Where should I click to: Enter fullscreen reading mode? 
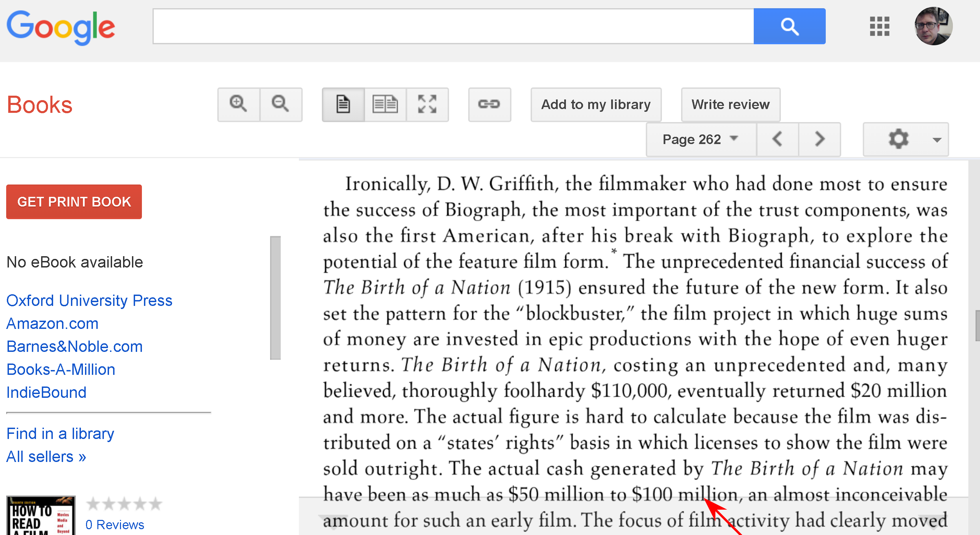click(427, 104)
